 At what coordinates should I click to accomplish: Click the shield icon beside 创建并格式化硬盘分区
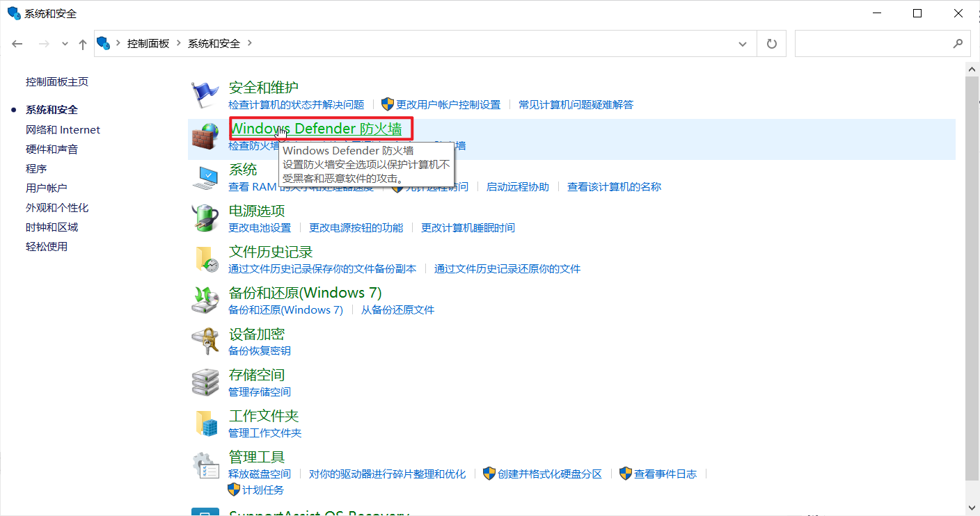489,474
